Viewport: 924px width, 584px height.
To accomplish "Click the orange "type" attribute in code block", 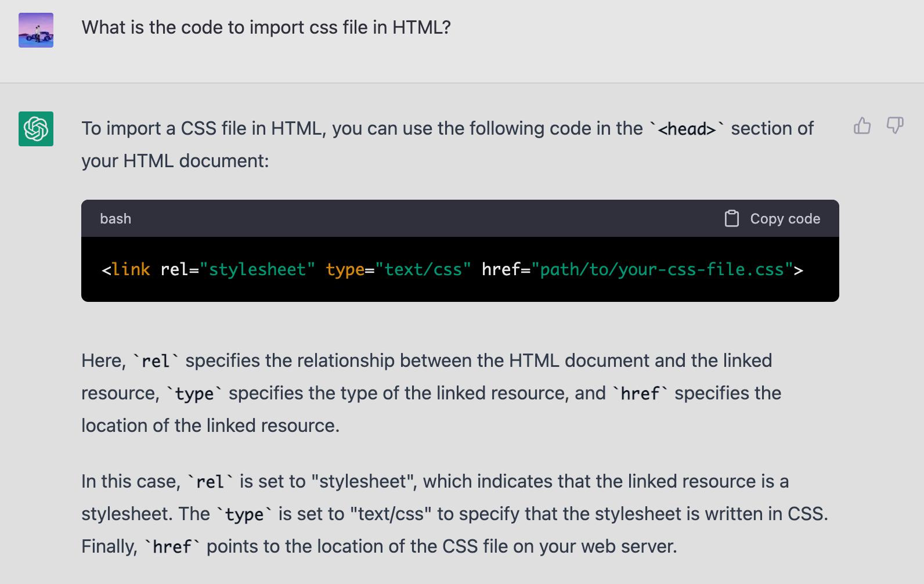I will [345, 269].
